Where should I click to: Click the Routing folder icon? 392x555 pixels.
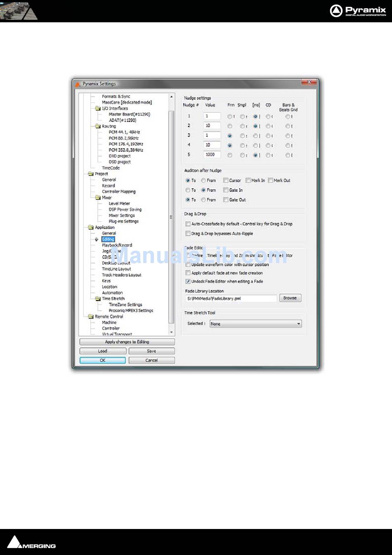98,126
